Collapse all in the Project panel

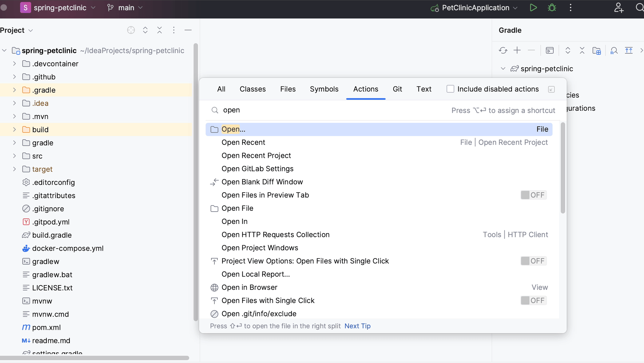pyautogui.click(x=159, y=30)
